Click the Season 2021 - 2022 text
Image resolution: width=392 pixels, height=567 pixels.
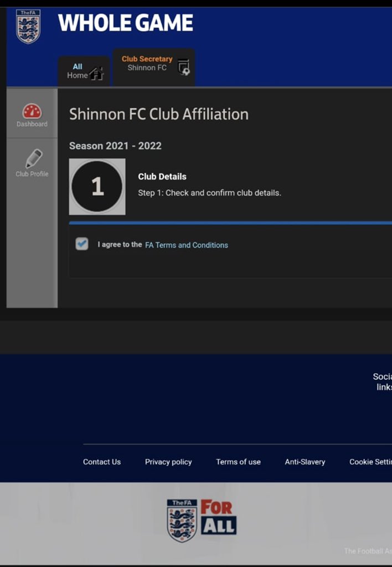(x=115, y=146)
